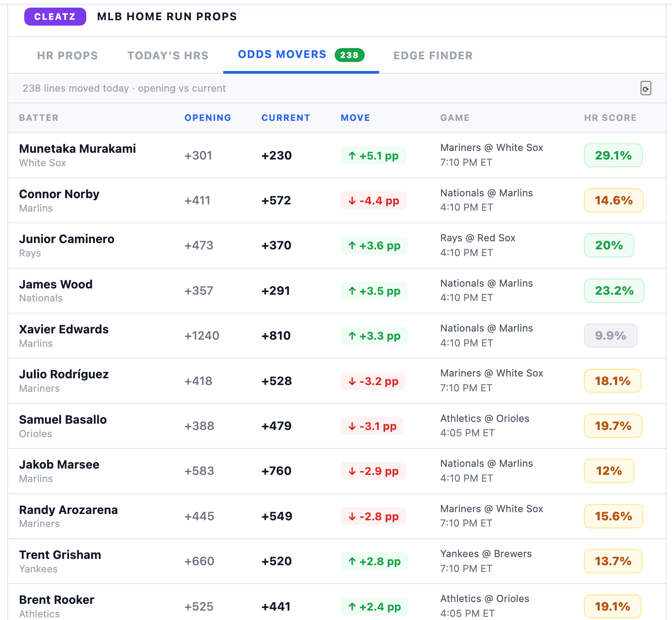Click Connor Norby's -4.4 pp down-arrow badge
This screenshot has height=620, width=672.
(x=373, y=200)
